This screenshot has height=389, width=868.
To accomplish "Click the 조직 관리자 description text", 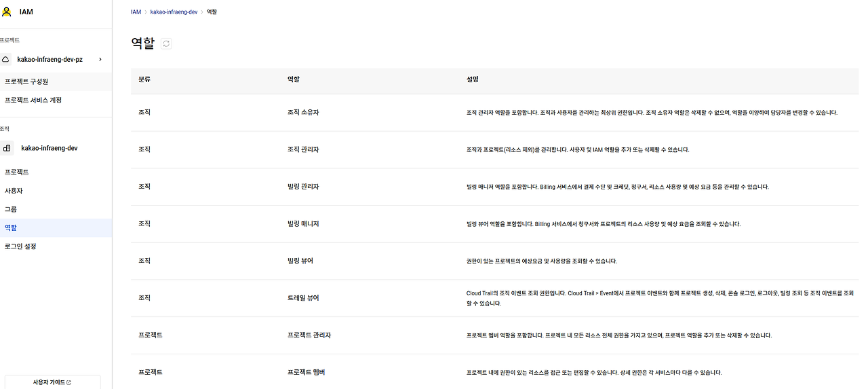I will tap(578, 149).
